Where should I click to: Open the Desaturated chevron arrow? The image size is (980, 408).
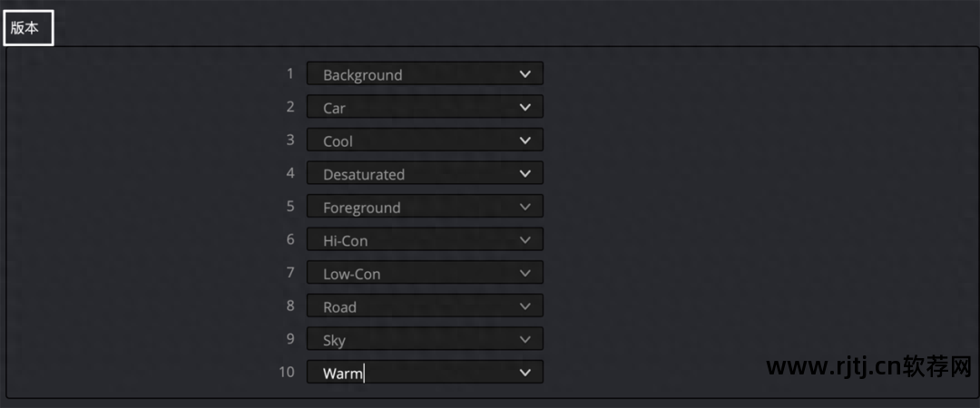(x=524, y=173)
